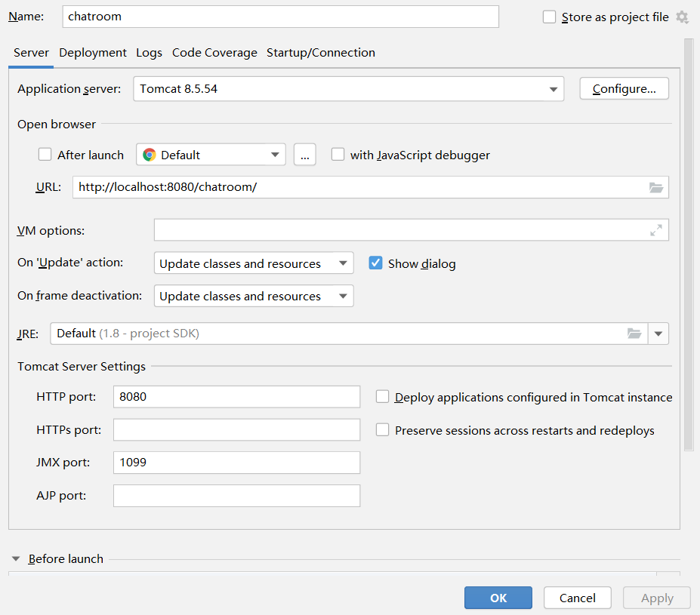Enable Preserve sessions across restarts and redeploys
This screenshot has height=615, width=700.
(382, 429)
